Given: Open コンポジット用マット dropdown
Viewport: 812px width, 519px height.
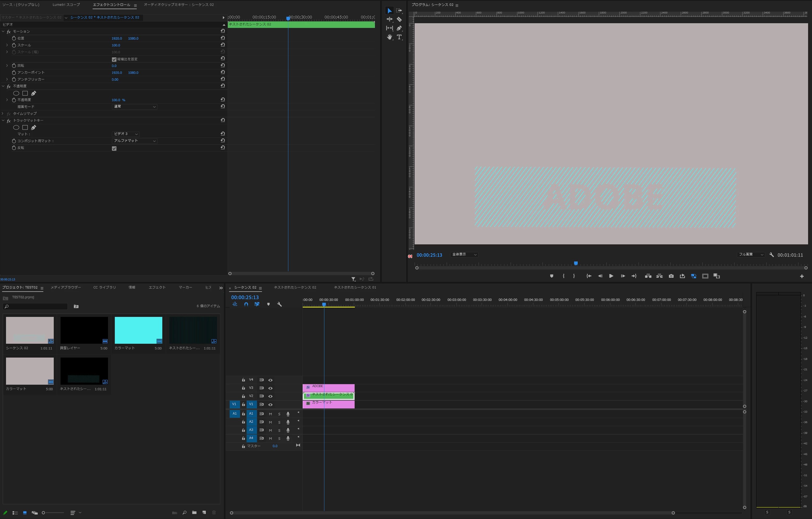Looking at the screenshot, I should (x=135, y=141).
